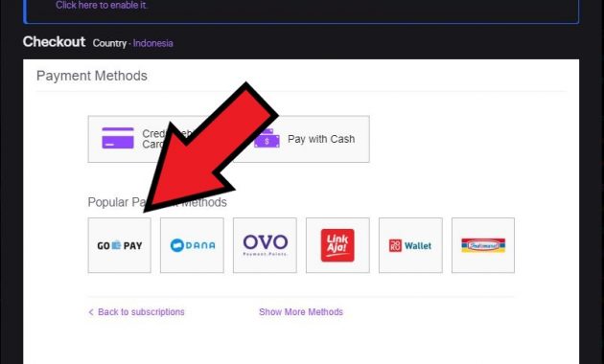Select the DOKU Wallet option
The image size is (604, 364).
(x=410, y=245)
